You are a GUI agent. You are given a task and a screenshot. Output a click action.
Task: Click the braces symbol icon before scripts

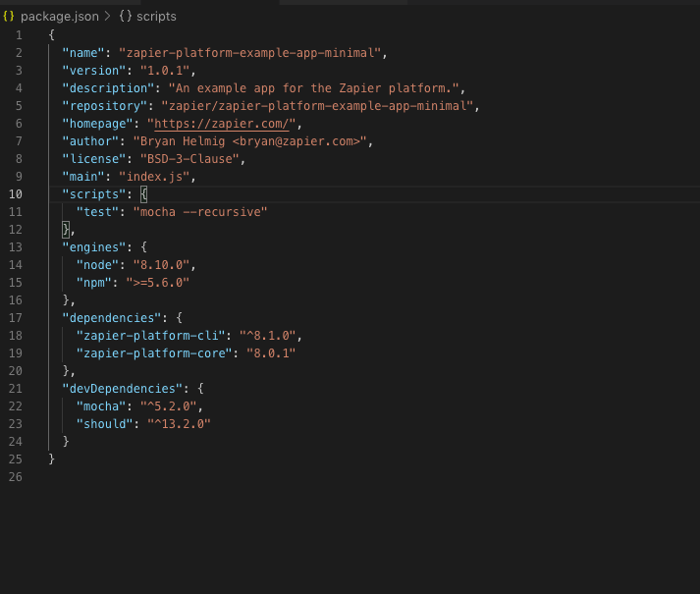(127, 17)
